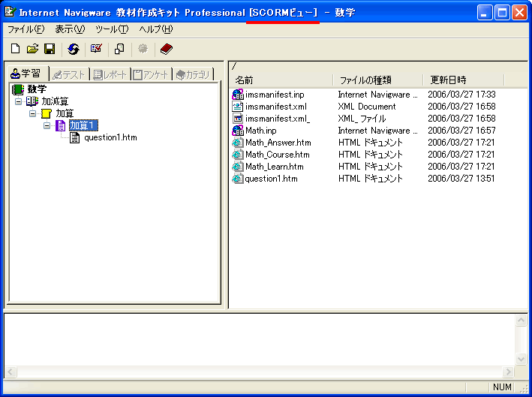Select the imsmanifest.xml_ file name

(x=278, y=119)
